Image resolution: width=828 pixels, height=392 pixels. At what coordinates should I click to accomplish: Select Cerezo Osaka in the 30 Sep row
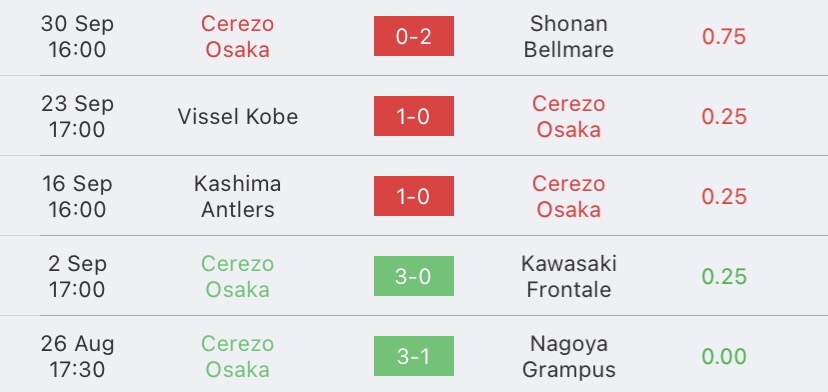238,36
